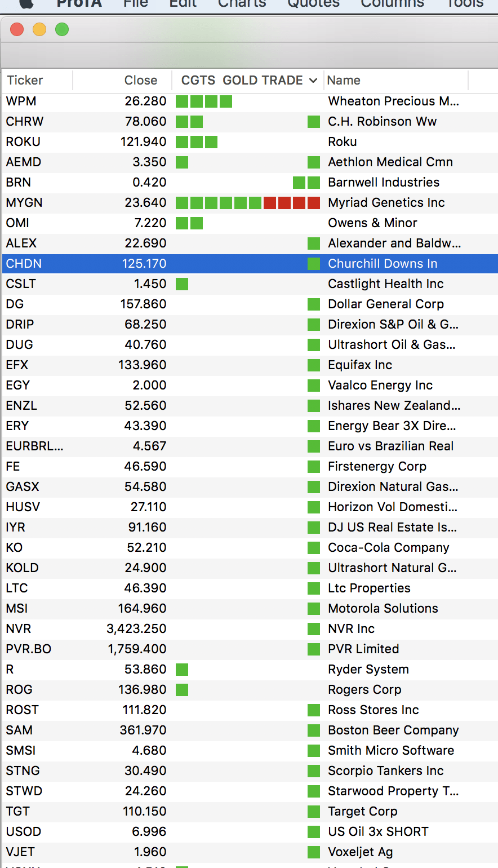The image size is (498, 868).
Task: Click NVR close value 3,423.250
Action: (x=136, y=628)
